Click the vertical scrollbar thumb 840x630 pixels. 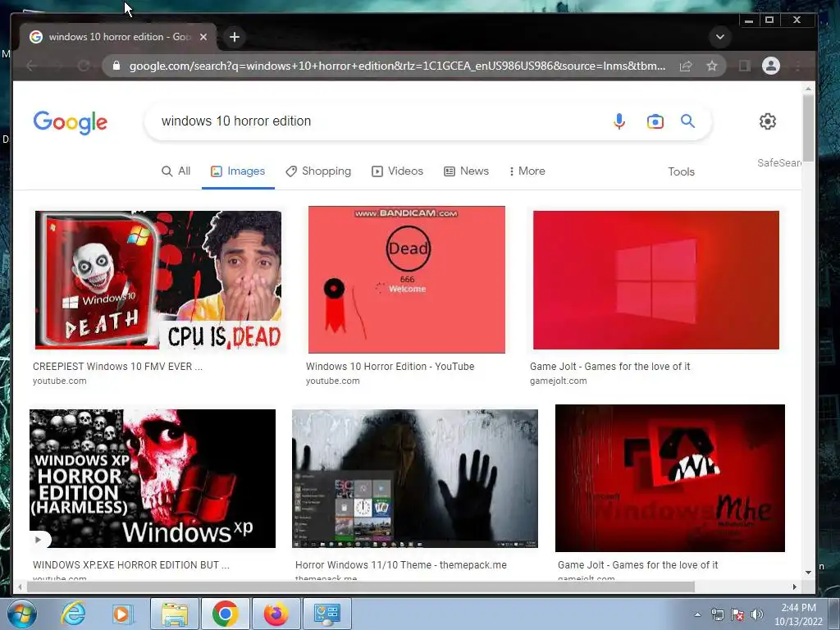click(808, 128)
